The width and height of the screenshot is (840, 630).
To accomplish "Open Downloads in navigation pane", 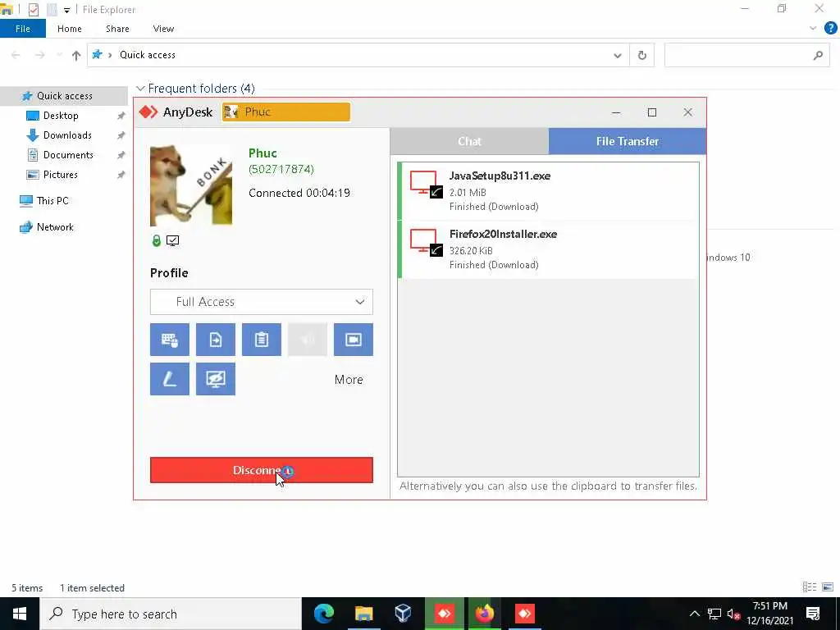I will pyautogui.click(x=67, y=135).
